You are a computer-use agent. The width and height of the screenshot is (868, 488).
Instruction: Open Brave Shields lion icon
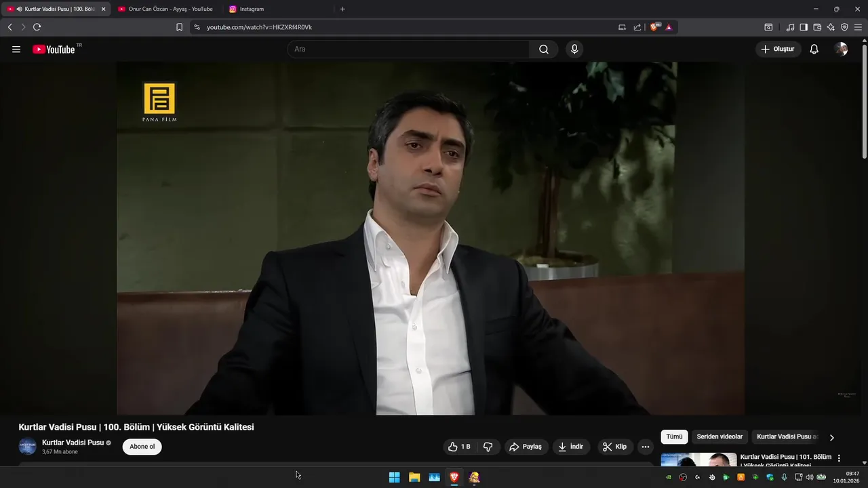click(655, 27)
